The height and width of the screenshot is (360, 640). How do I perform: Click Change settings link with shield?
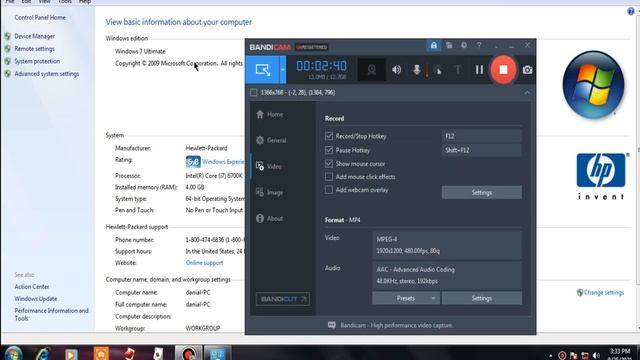point(604,293)
